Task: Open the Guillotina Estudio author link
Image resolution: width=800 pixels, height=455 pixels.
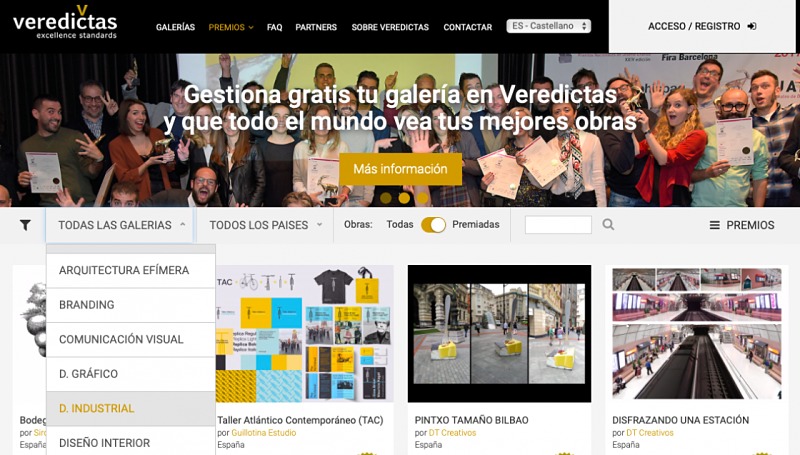Action: coord(264,433)
